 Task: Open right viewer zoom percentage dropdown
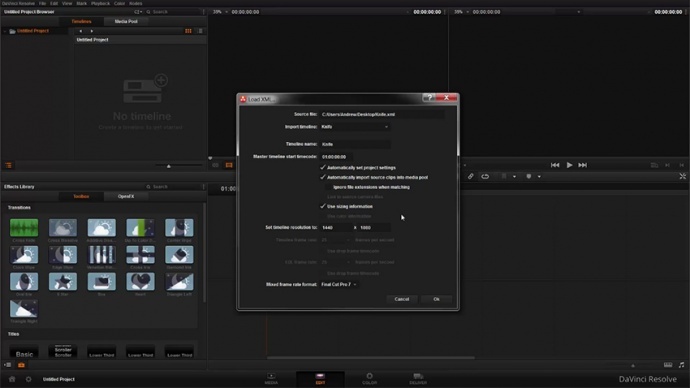[461, 12]
